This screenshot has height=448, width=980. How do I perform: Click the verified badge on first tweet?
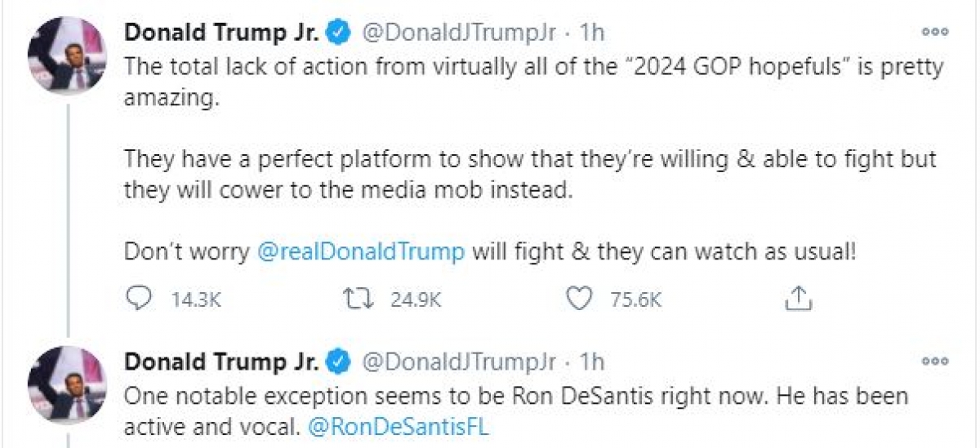pos(340,33)
